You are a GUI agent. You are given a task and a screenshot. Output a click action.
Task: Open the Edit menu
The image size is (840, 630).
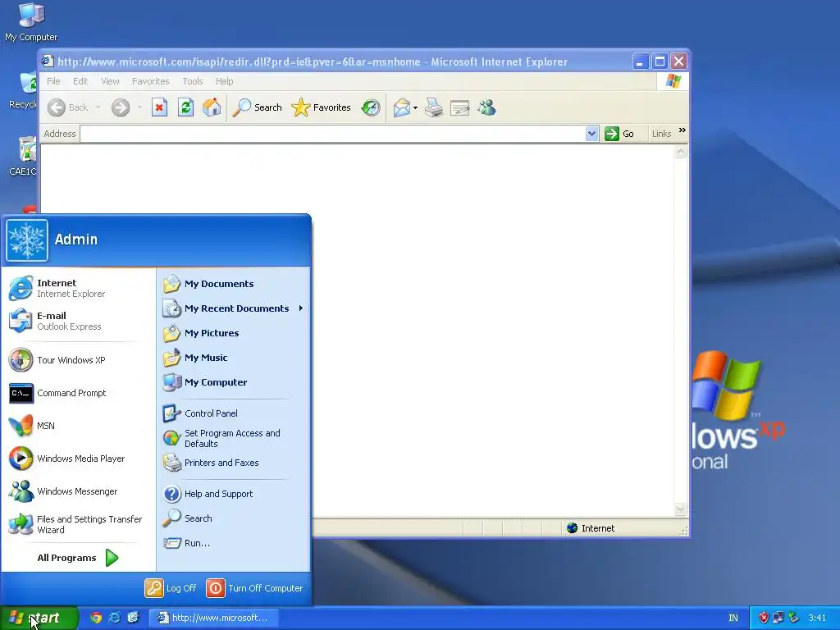tap(80, 81)
